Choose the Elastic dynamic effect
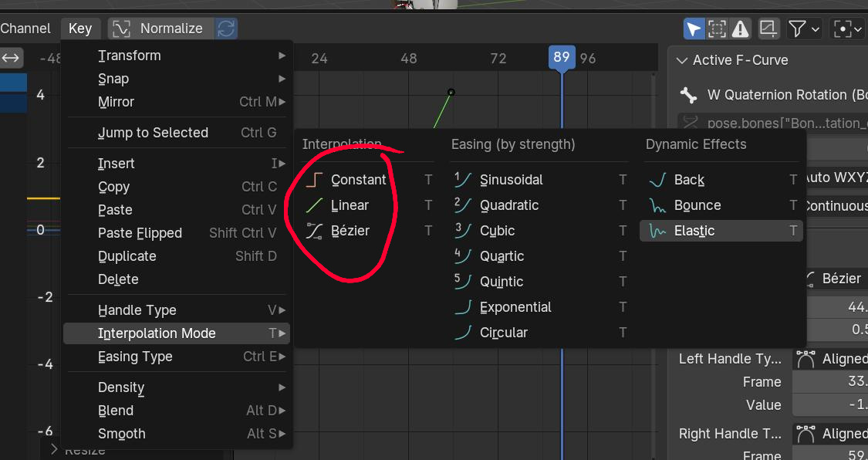Screen dimensions: 868x460 pyautogui.click(x=721, y=230)
